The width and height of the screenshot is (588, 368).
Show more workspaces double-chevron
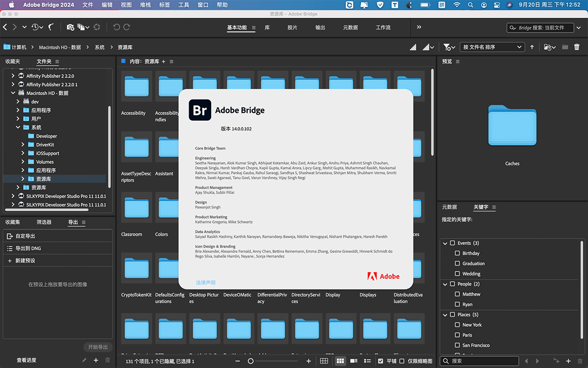[x=419, y=27]
